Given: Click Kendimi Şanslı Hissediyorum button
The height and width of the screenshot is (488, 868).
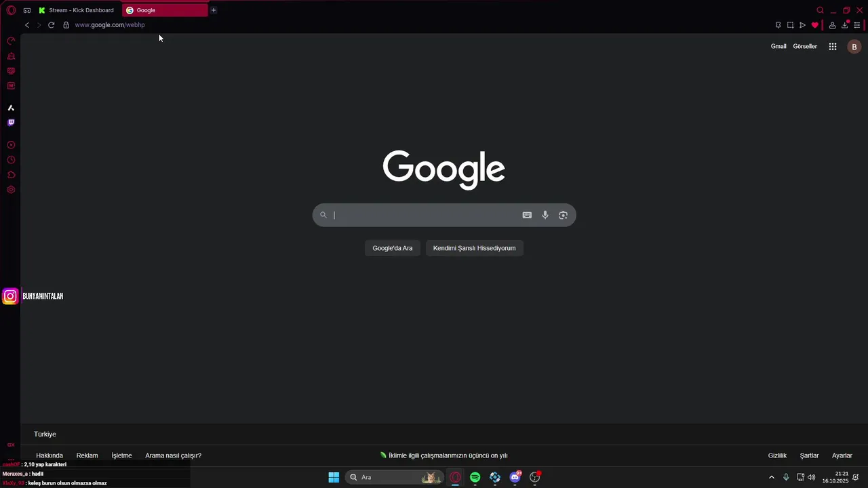Looking at the screenshot, I should click(475, 248).
